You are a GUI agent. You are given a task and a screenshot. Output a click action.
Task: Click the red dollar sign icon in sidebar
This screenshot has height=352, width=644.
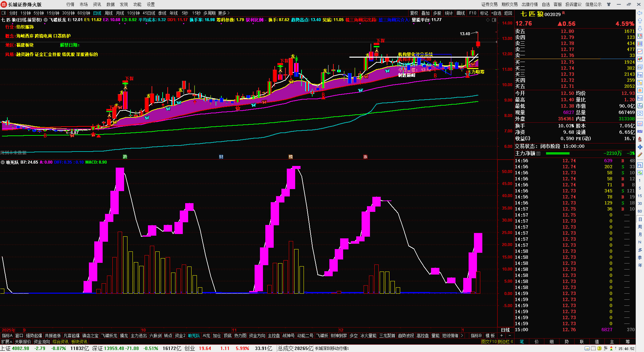tap(640, 139)
